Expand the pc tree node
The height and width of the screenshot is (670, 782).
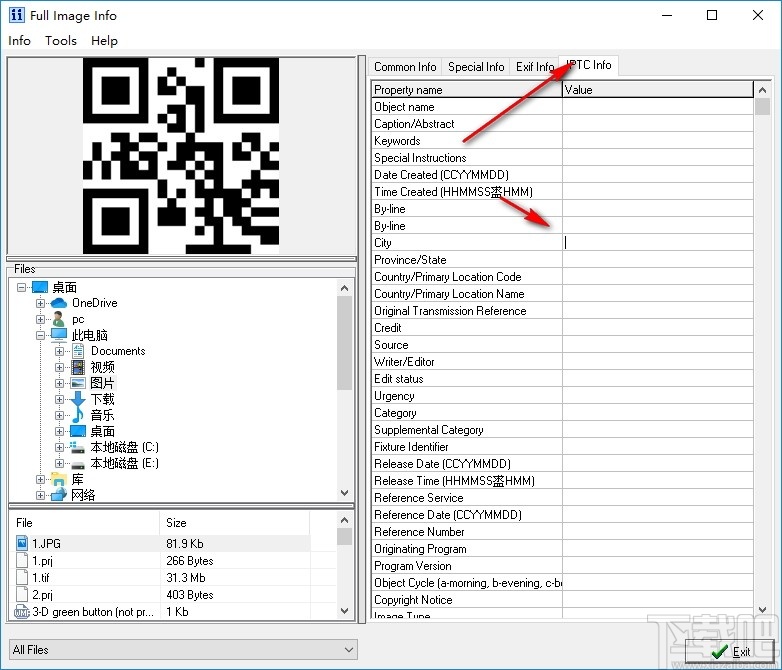(40, 319)
